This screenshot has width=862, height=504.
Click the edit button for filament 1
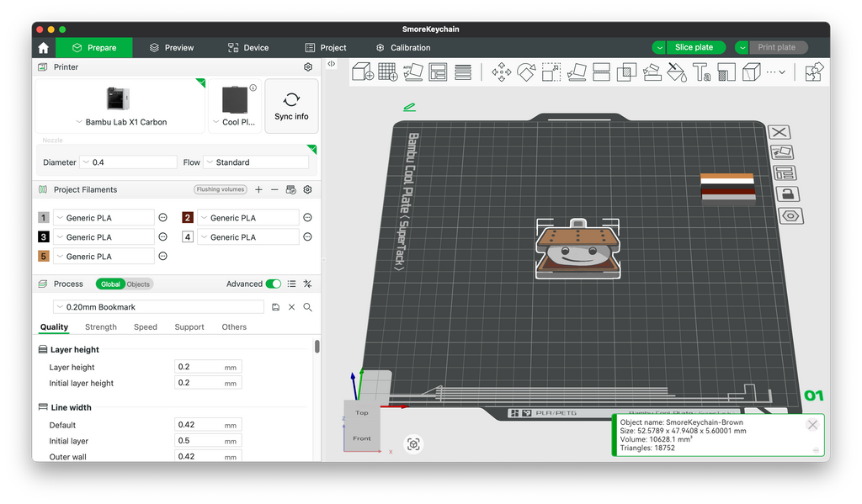162,218
